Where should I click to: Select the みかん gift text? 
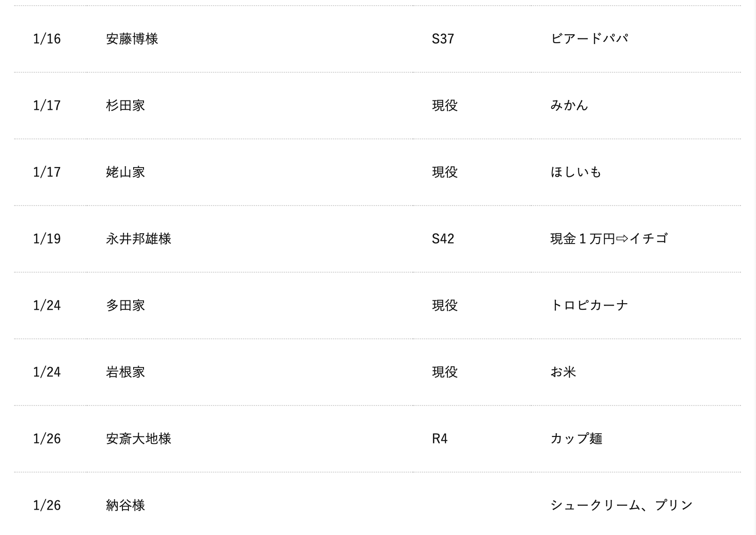569,105
